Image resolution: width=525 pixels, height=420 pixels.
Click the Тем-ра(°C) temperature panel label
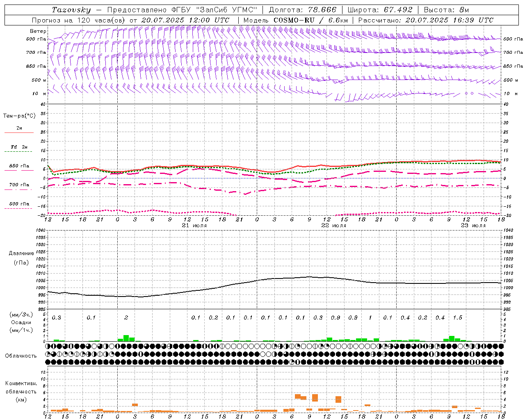19,116
